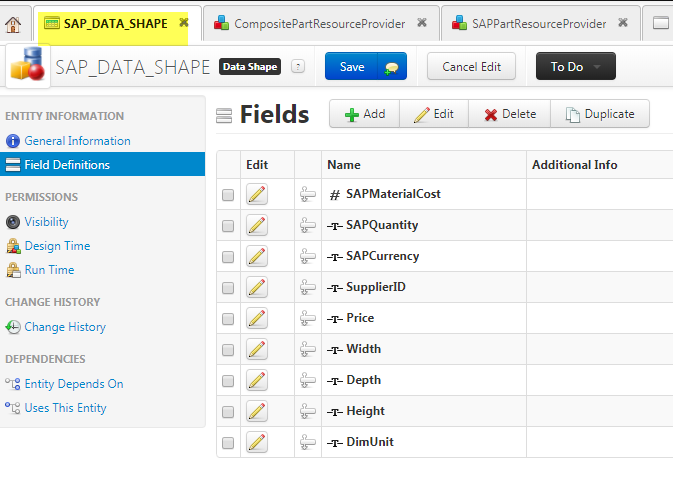
Task: Close the CompositePartResourceProvider tab
Action: (x=422, y=22)
